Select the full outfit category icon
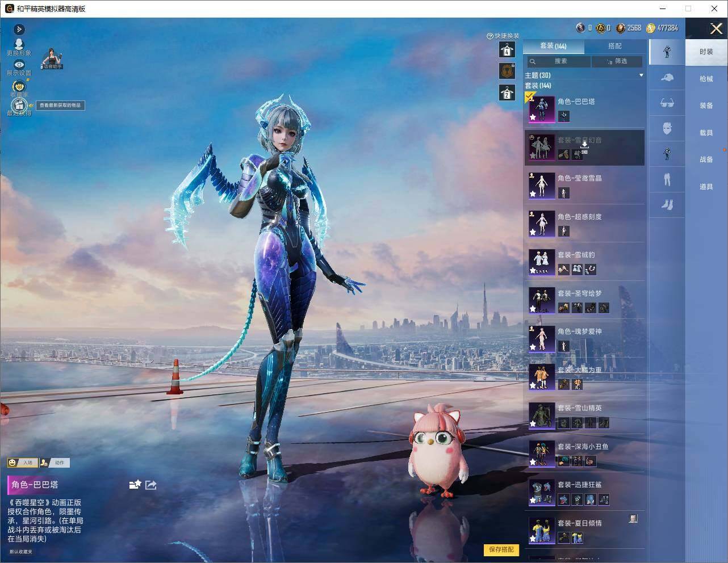This screenshot has width=728, height=563. (667, 52)
